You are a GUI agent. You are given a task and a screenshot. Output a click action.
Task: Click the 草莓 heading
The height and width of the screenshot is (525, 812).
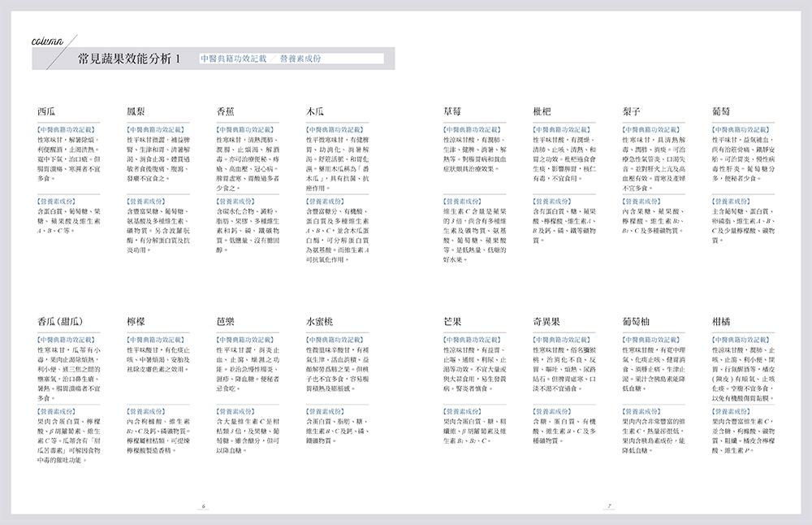click(452, 111)
